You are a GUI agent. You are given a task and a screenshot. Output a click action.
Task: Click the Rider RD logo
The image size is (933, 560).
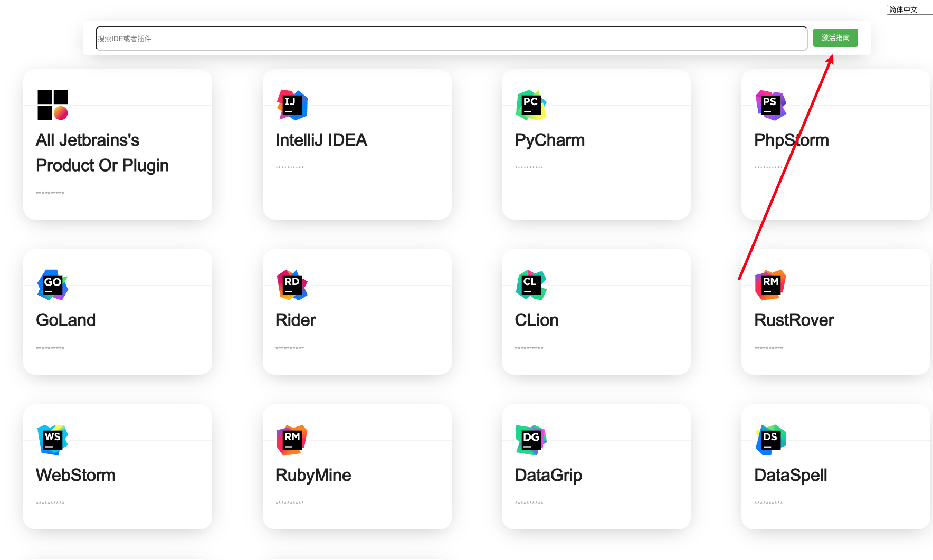(292, 285)
